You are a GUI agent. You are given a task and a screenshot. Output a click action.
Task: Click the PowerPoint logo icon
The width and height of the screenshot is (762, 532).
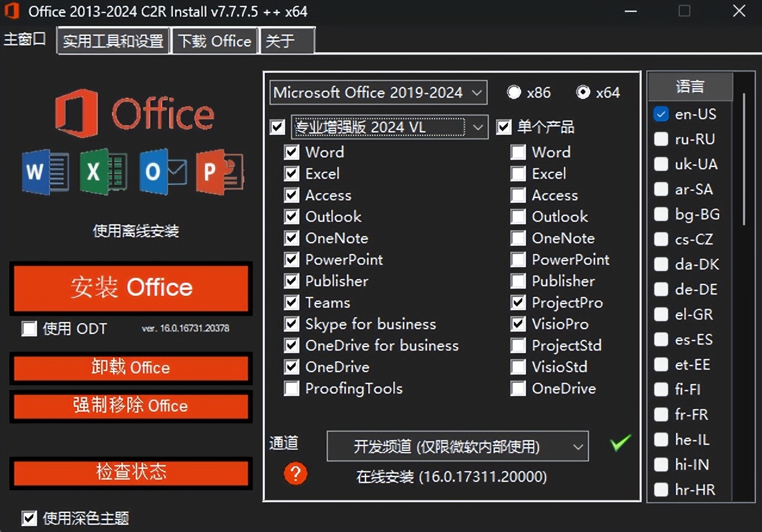(220, 172)
